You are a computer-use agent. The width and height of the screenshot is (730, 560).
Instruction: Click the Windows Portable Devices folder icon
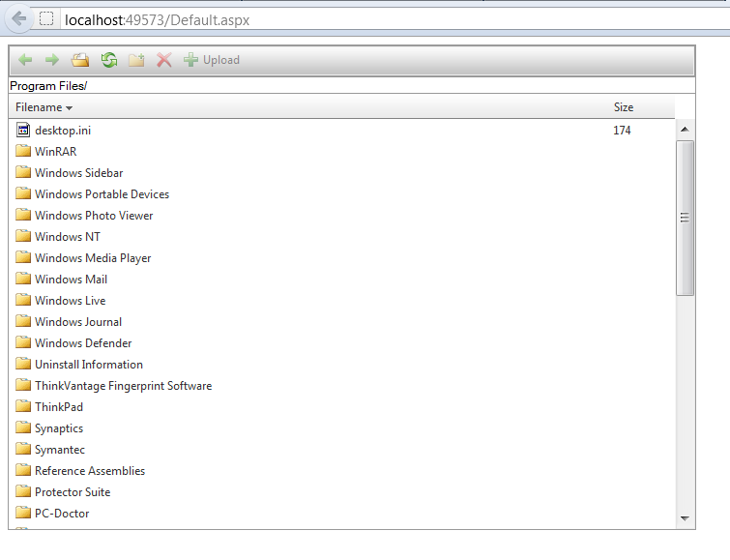click(23, 193)
